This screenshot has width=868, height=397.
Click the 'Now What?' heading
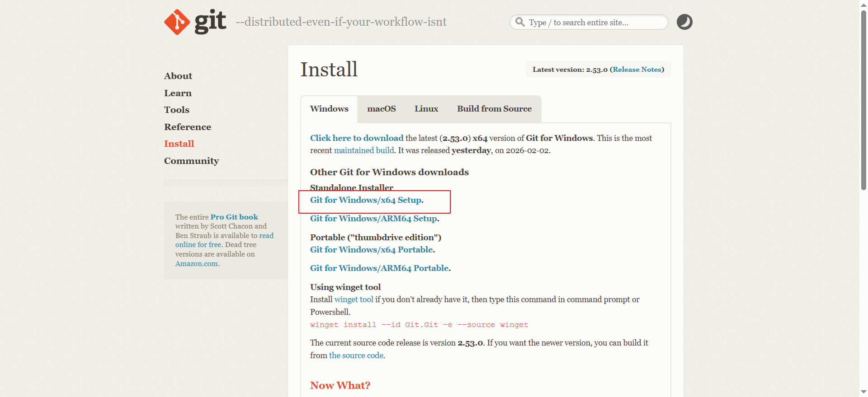click(x=340, y=385)
